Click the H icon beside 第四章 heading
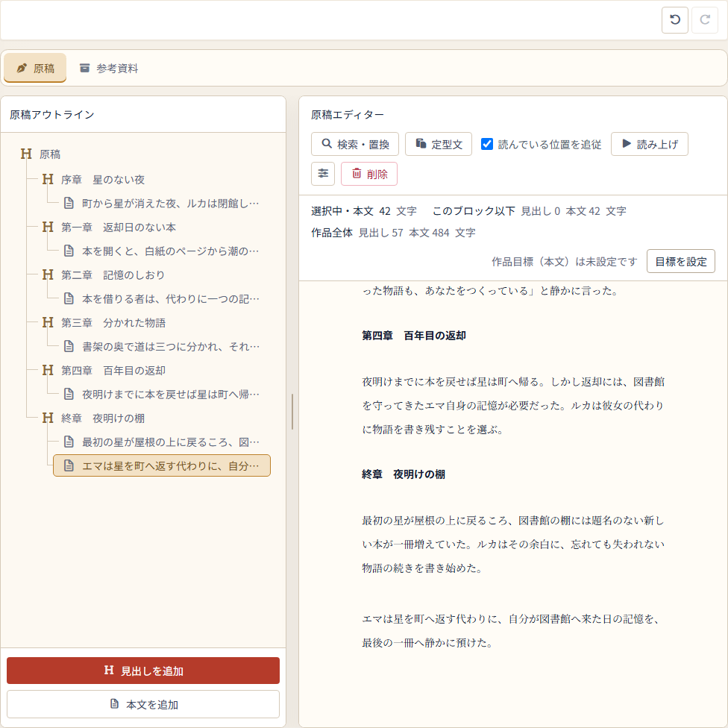The height and width of the screenshot is (728, 728). pos(48,371)
